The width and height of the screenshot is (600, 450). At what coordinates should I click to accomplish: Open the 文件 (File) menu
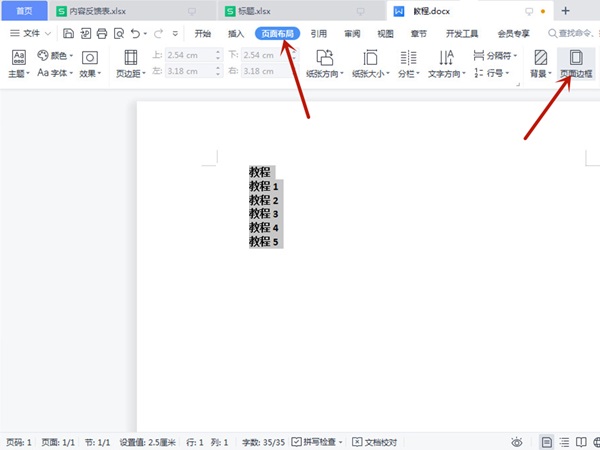tap(30, 33)
